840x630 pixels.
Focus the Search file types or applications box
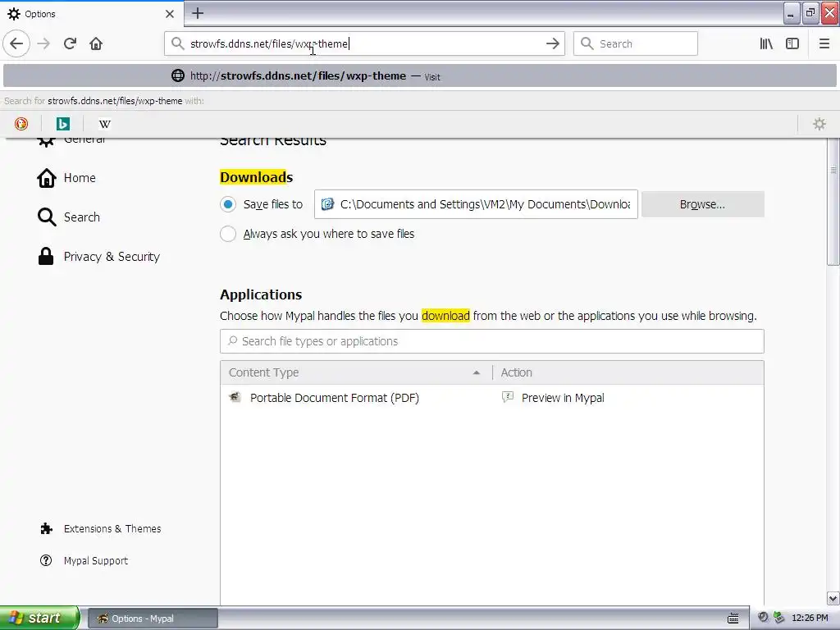492,341
